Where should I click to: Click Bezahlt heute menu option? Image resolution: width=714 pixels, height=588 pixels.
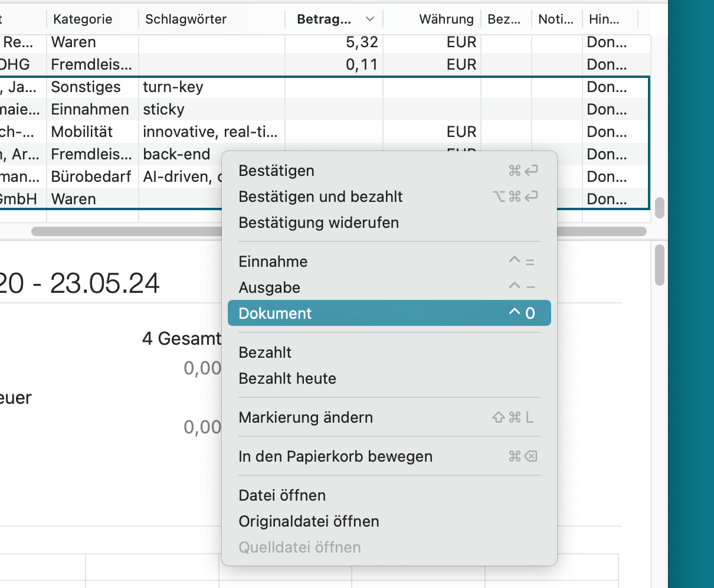[287, 378]
